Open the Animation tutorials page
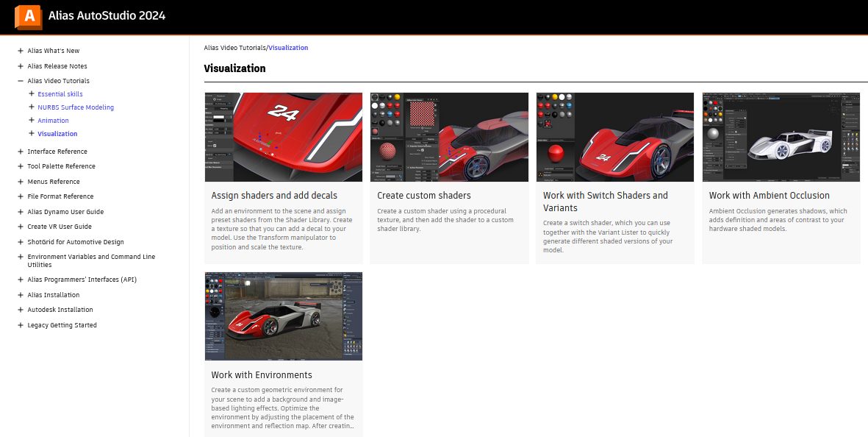This screenshot has height=437, width=868. point(53,120)
